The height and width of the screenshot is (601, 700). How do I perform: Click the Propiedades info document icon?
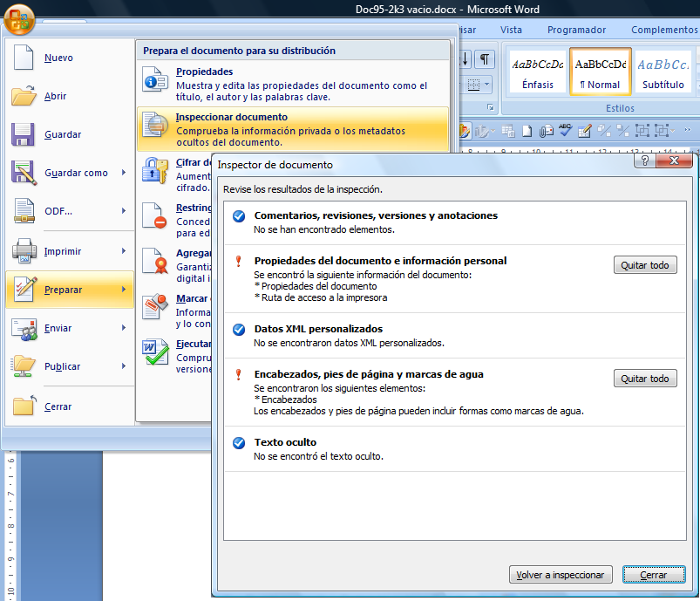155,79
